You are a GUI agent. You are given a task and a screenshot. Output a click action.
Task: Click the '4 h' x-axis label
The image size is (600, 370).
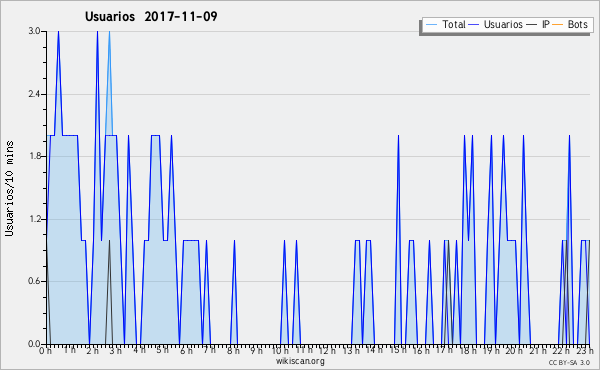pos(139,350)
